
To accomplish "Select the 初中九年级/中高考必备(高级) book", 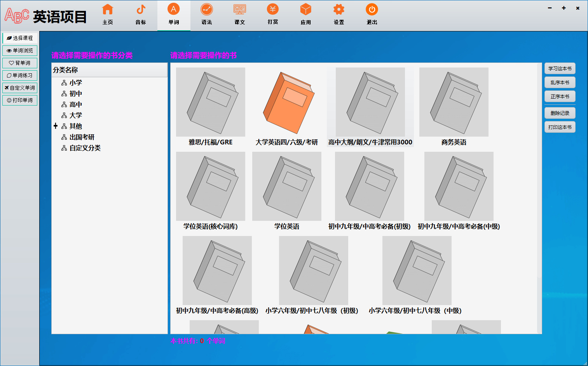I will 217,275.
